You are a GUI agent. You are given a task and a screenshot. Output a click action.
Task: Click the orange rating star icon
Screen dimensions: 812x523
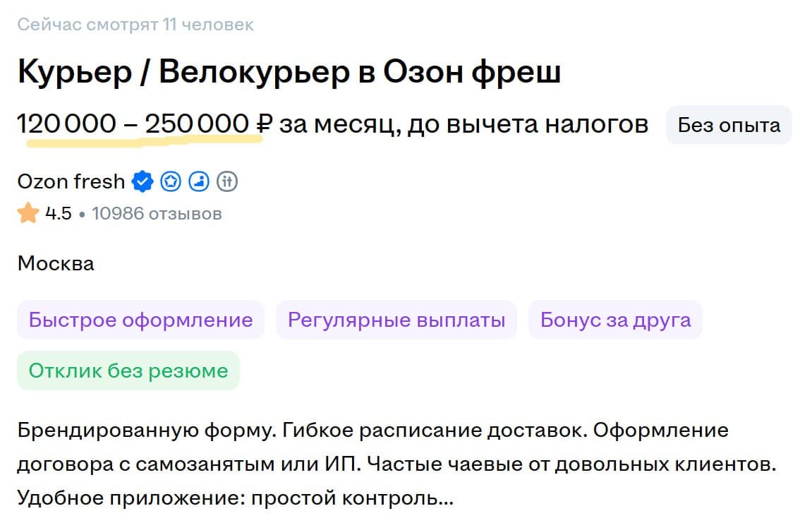[28, 213]
